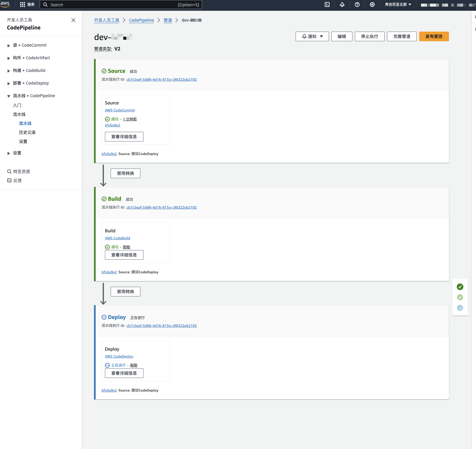This screenshot has width=476, height=449.
Task: Expand the 源 CodeCommit section
Action: point(9,45)
